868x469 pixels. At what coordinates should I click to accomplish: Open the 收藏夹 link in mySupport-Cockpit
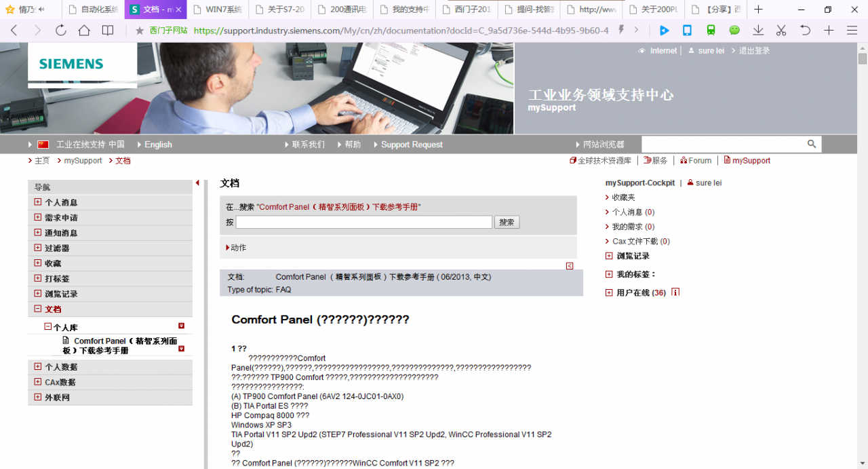pyautogui.click(x=621, y=197)
